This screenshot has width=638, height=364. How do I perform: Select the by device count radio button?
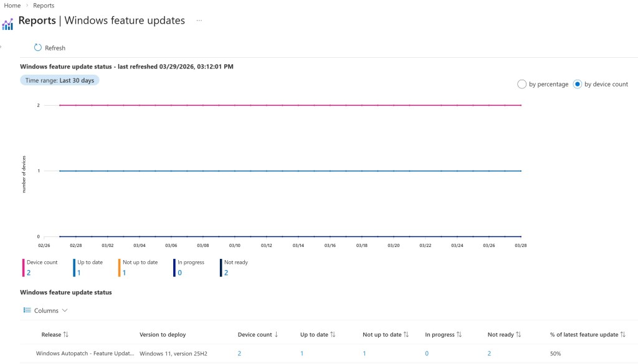coord(577,84)
